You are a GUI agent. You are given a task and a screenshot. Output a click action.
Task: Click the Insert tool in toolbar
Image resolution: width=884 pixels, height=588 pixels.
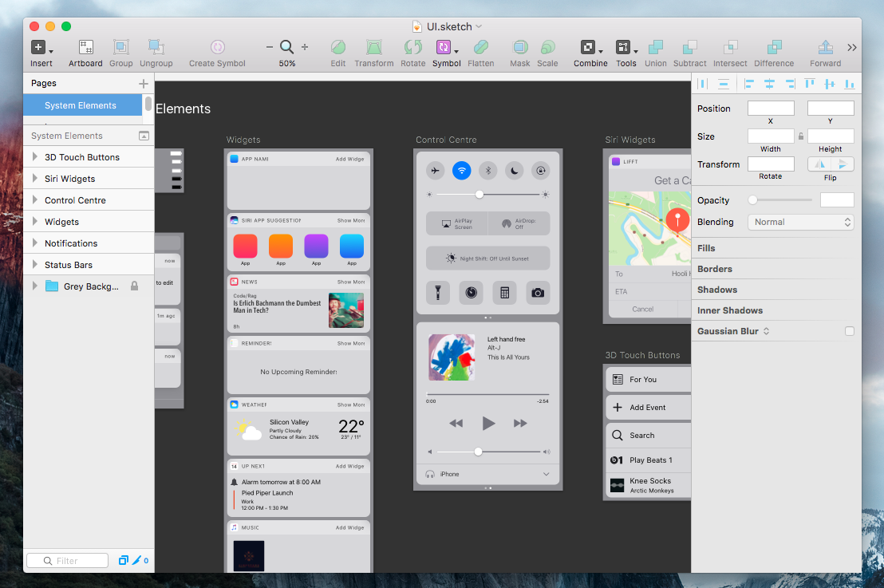pyautogui.click(x=38, y=48)
